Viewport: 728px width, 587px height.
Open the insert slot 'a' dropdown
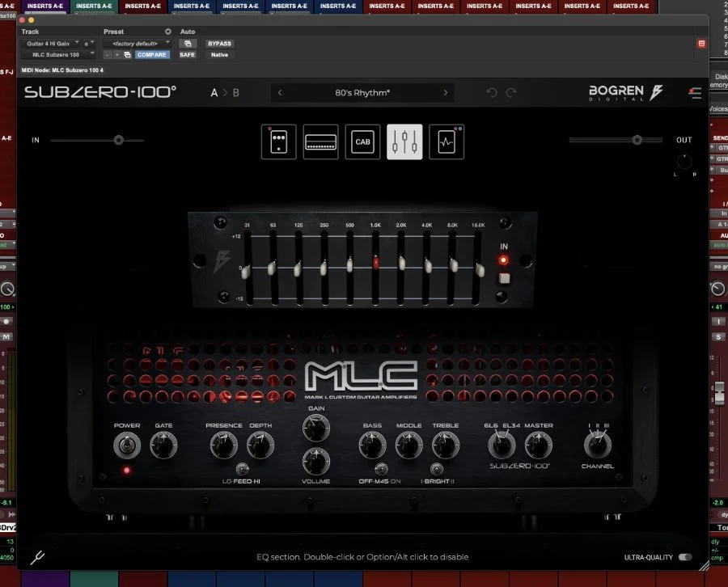89,44
